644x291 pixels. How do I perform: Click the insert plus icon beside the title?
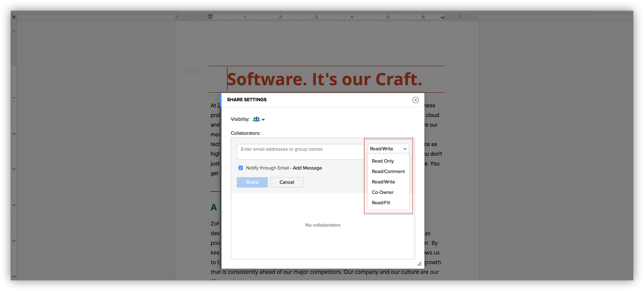point(188,71)
